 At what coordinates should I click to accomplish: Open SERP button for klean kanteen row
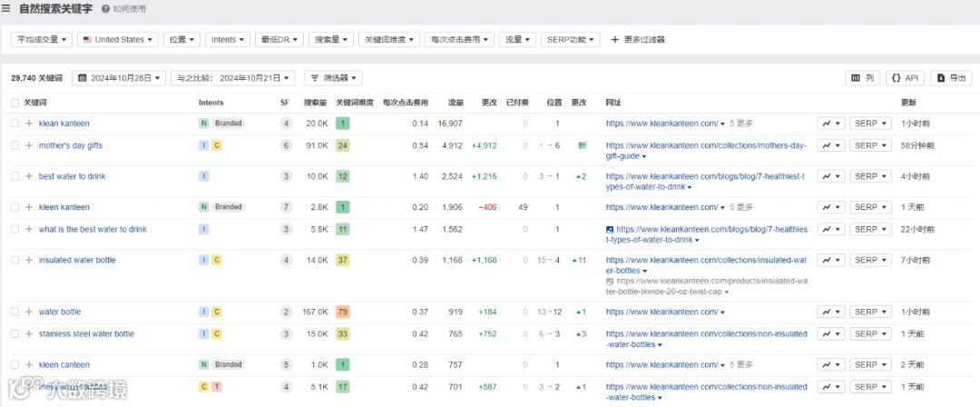[x=870, y=124]
